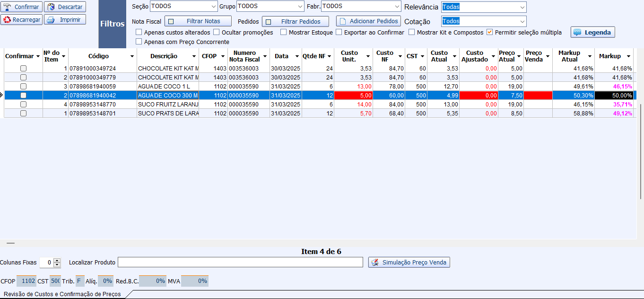Click the Confirmar button icon
The image size is (644, 299).
click(8, 7)
